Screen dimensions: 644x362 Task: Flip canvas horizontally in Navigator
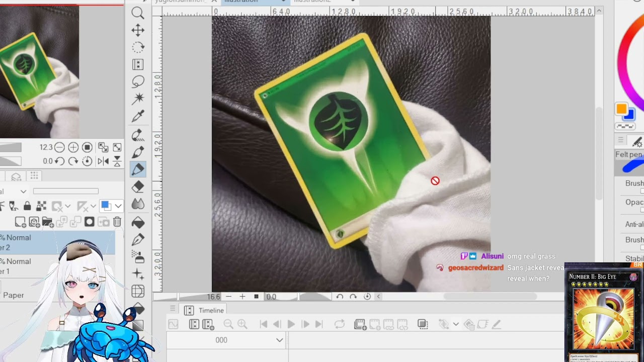click(x=103, y=161)
